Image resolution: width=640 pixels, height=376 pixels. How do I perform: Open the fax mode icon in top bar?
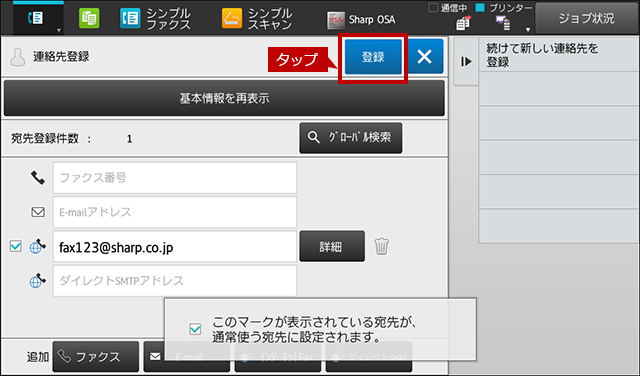(x=36, y=18)
